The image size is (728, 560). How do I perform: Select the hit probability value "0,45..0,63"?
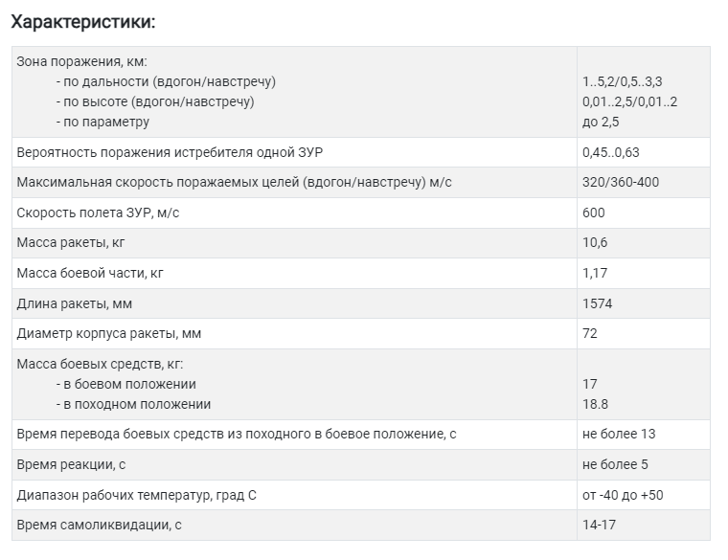(x=610, y=152)
